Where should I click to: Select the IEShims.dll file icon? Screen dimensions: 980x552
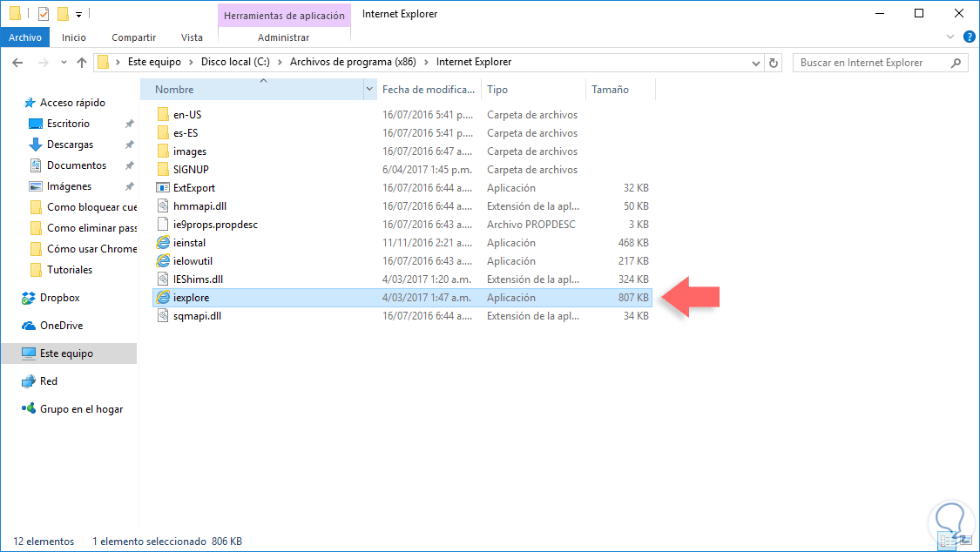tap(163, 279)
